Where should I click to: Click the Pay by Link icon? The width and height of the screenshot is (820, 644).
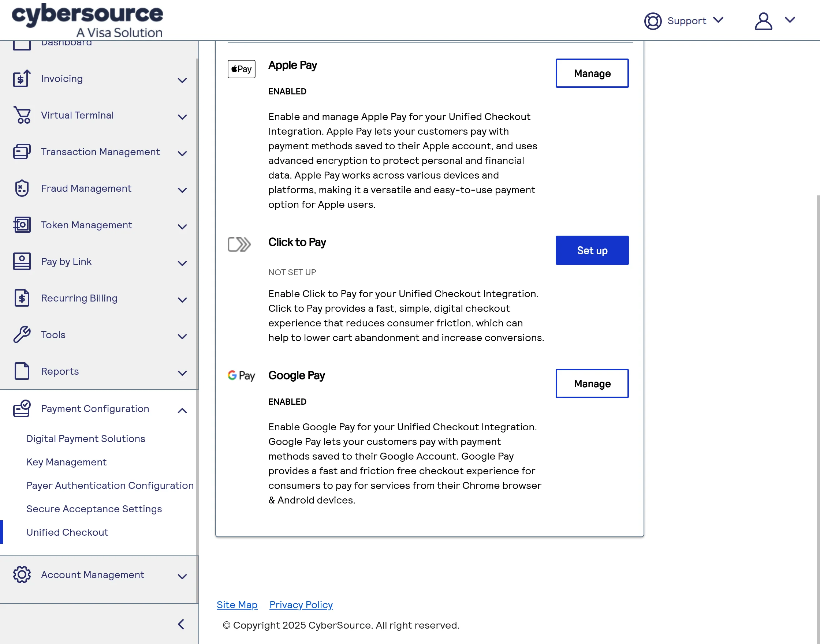tap(22, 261)
